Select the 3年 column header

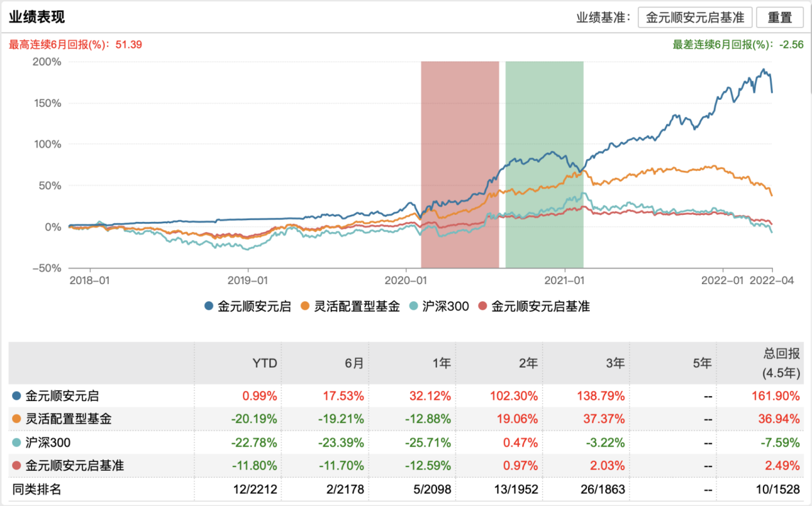pyautogui.click(x=616, y=363)
